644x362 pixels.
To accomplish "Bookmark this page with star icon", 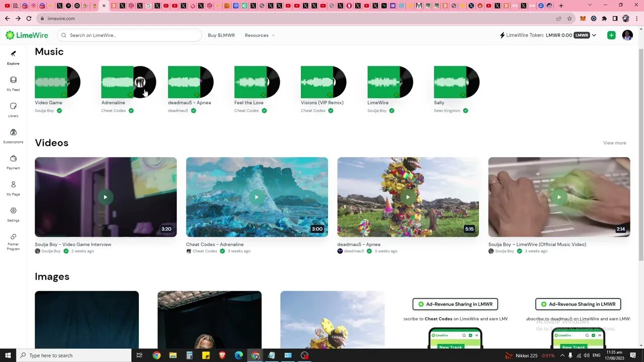I will 570,19.
